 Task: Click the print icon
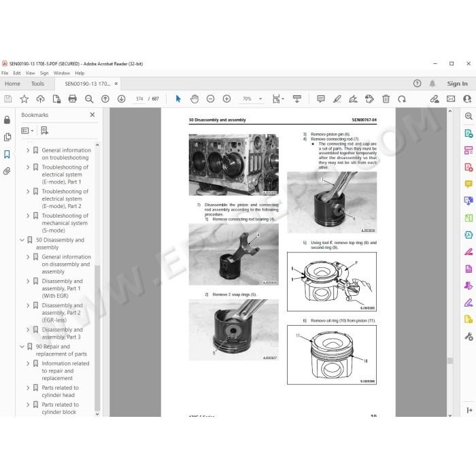click(73, 99)
